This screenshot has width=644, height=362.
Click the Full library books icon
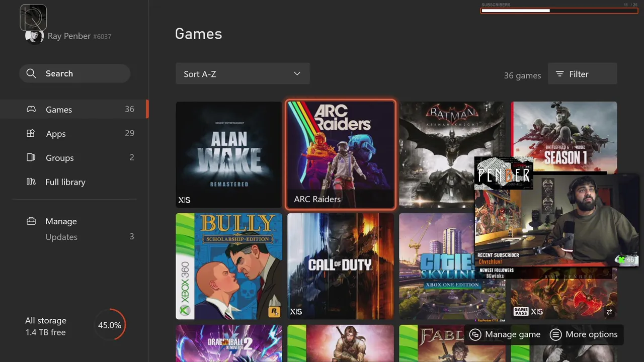tap(31, 182)
